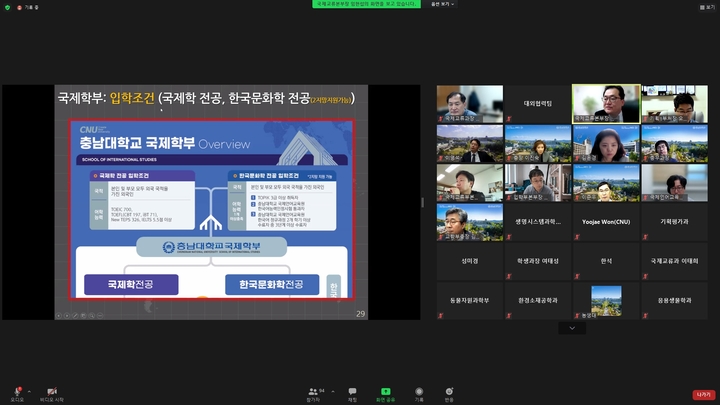Select Yoojae Won(CNU) participant tile

coord(606,222)
